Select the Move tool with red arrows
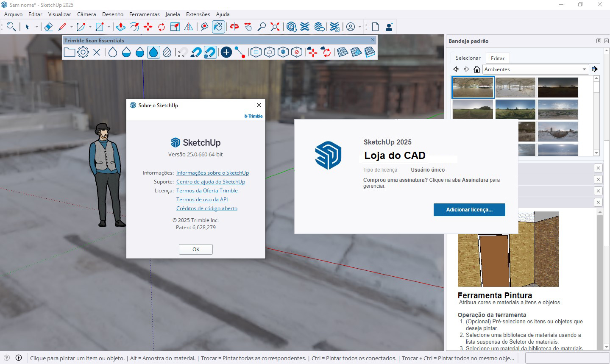The image size is (610, 364). click(x=148, y=27)
